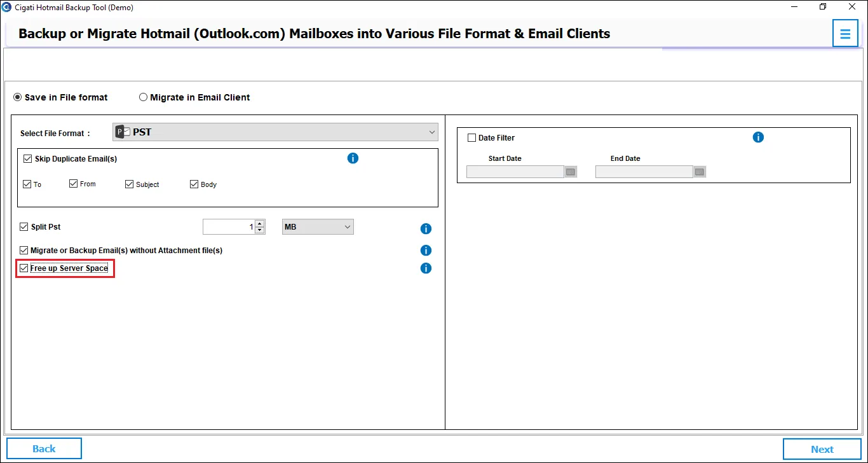Image resolution: width=868 pixels, height=463 pixels.
Task: Minimize the Cigati Hotmail Backup Tool window
Action: pos(795,7)
